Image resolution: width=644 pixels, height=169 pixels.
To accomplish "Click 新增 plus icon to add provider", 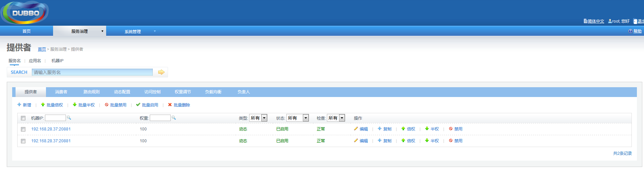I will pyautogui.click(x=19, y=105).
